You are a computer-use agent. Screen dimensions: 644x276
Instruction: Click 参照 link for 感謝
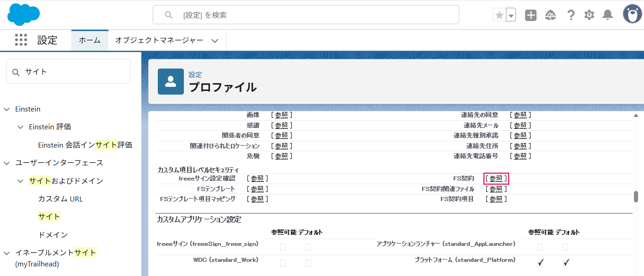tap(281, 125)
